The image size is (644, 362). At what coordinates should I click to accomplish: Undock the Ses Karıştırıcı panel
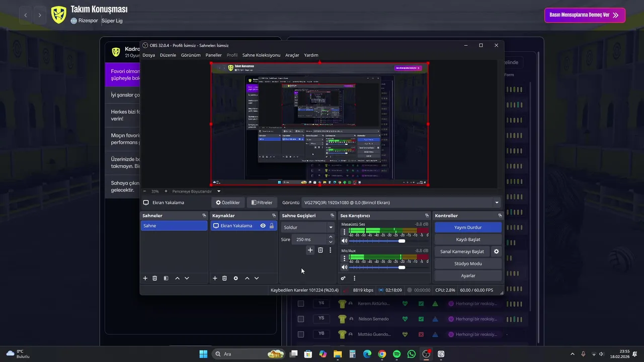427,216
